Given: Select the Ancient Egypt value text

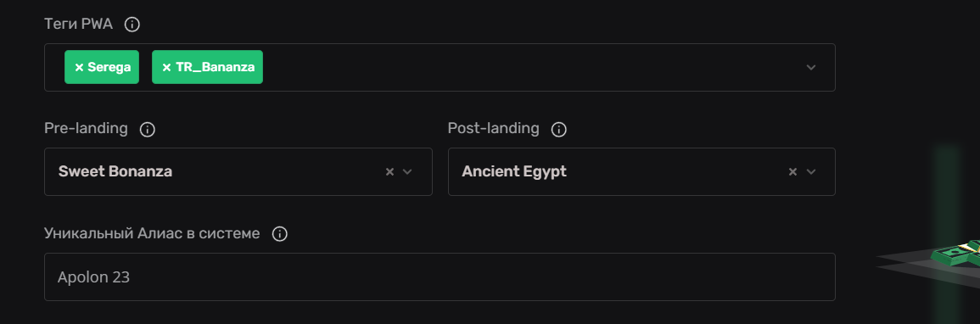Looking at the screenshot, I should (x=513, y=171).
